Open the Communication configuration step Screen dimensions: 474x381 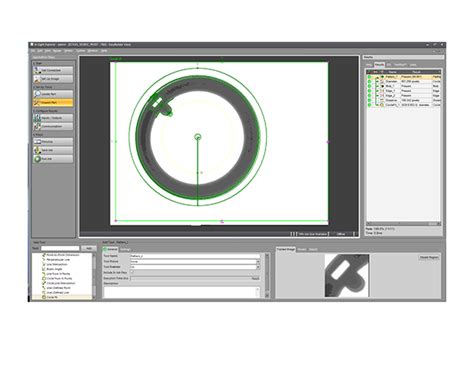pos(53,127)
